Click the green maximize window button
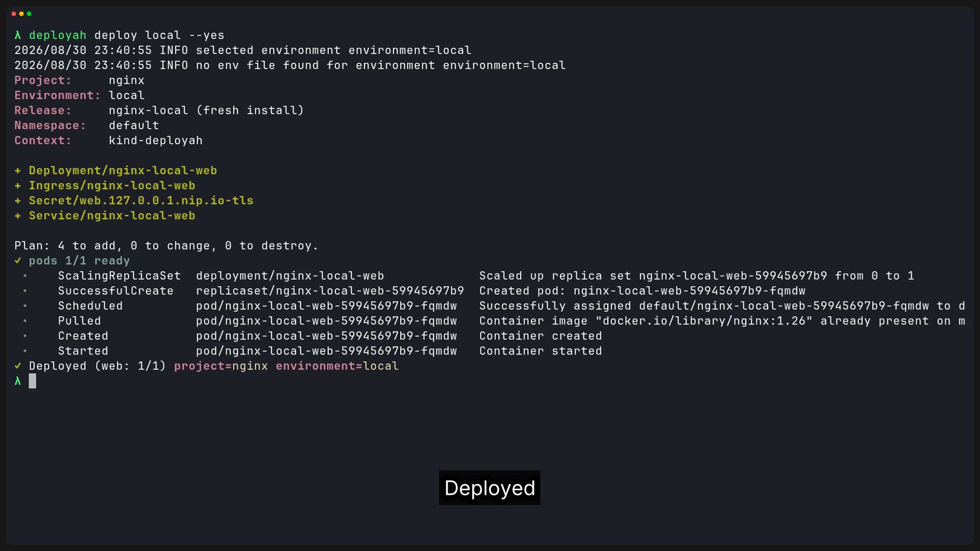Image resolution: width=980 pixels, height=551 pixels. point(29,14)
